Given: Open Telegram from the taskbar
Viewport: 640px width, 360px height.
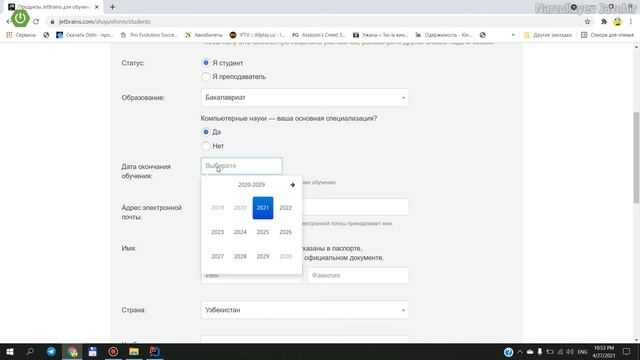Looking at the screenshot, I should 51,351.
